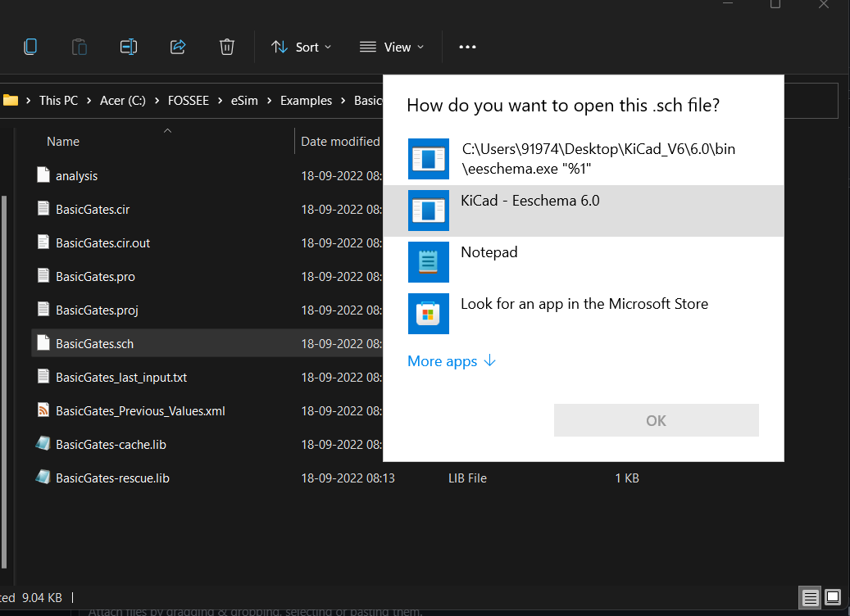Select the BasicGates_last_input.txt file
Image resolution: width=850 pixels, height=616 pixels.
tap(120, 378)
